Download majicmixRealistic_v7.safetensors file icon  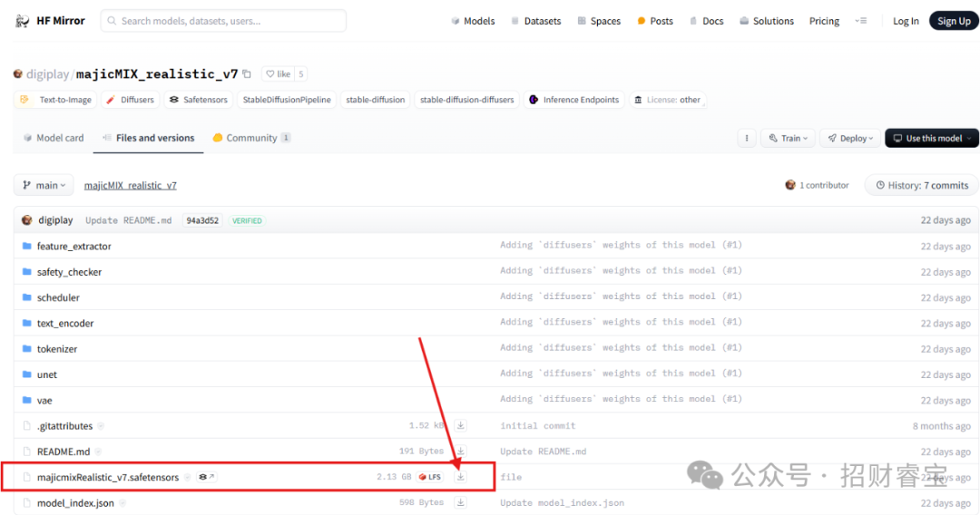[461, 477]
